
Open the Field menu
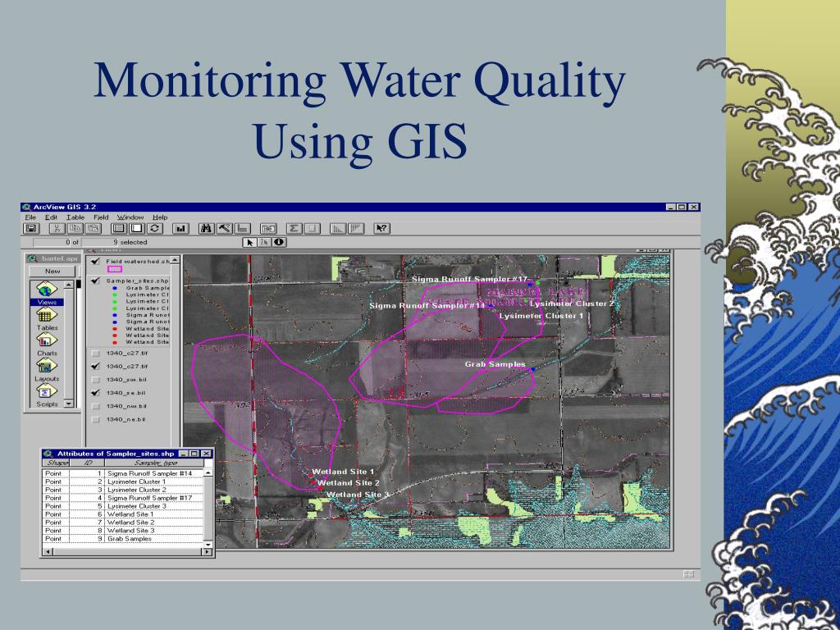tap(101, 217)
